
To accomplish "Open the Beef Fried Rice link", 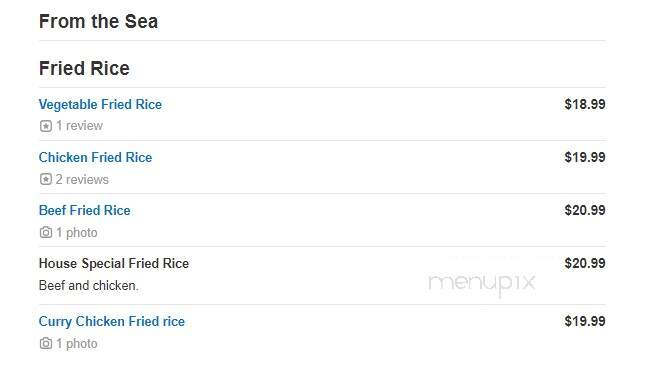I will coord(85,210).
